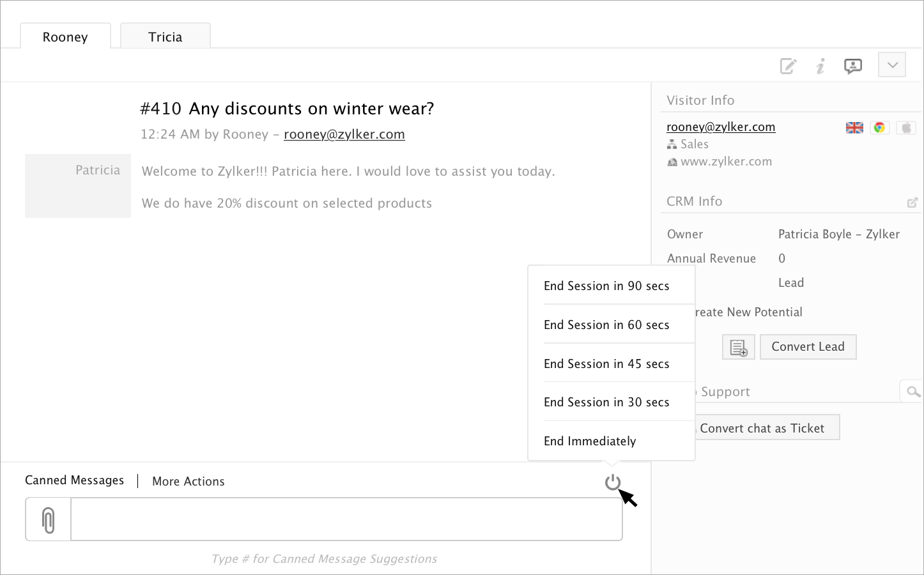The width and height of the screenshot is (924, 575).
Task: Expand the top-right chevron dropdown
Action: point(892,65)
